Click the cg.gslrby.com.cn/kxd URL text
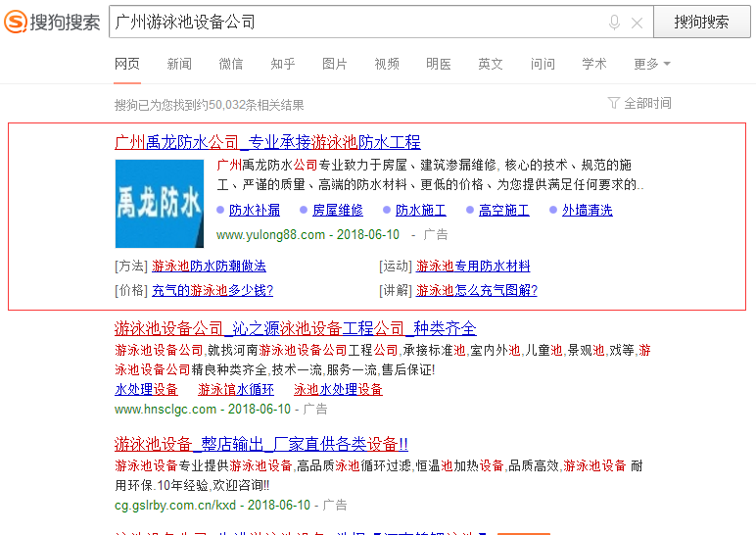This screenshot has width=756, height=535. tap(175, 505)
